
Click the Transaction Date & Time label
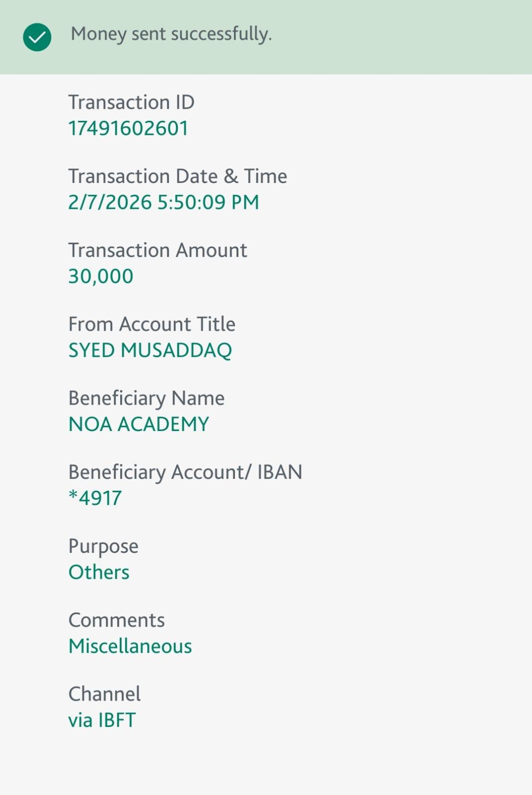(177, 177)
